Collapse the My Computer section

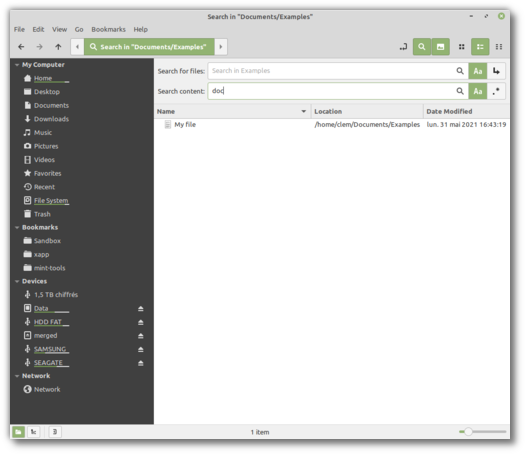click(x=17, y=65)
